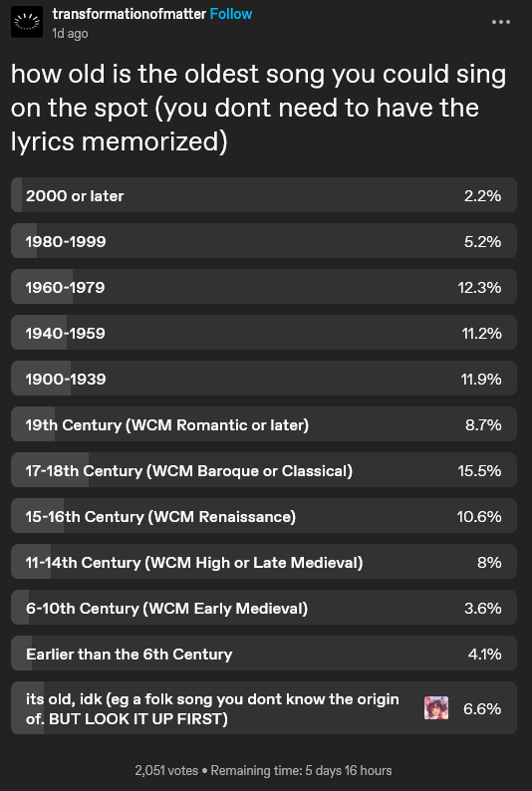
Task: Select the 2000 or later poll option
Action: coord(264,194)
